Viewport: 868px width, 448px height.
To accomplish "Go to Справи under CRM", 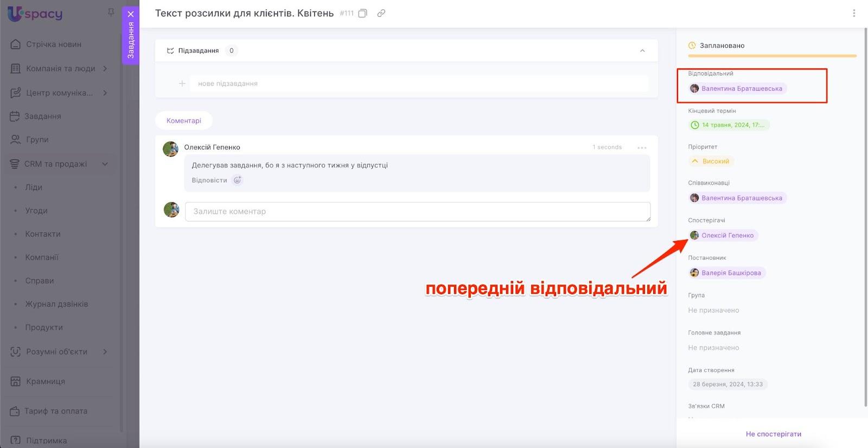I will [x=40, y=281].
